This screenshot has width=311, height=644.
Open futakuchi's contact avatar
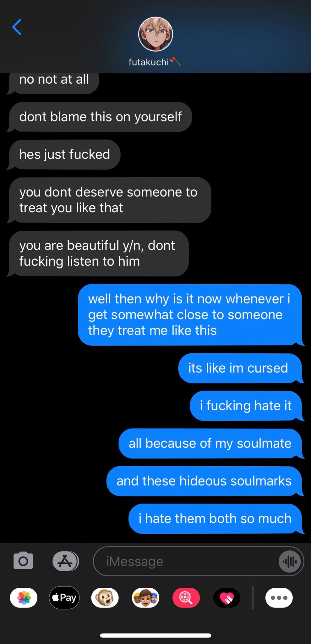pyautogui.click(x=155, y=34)
